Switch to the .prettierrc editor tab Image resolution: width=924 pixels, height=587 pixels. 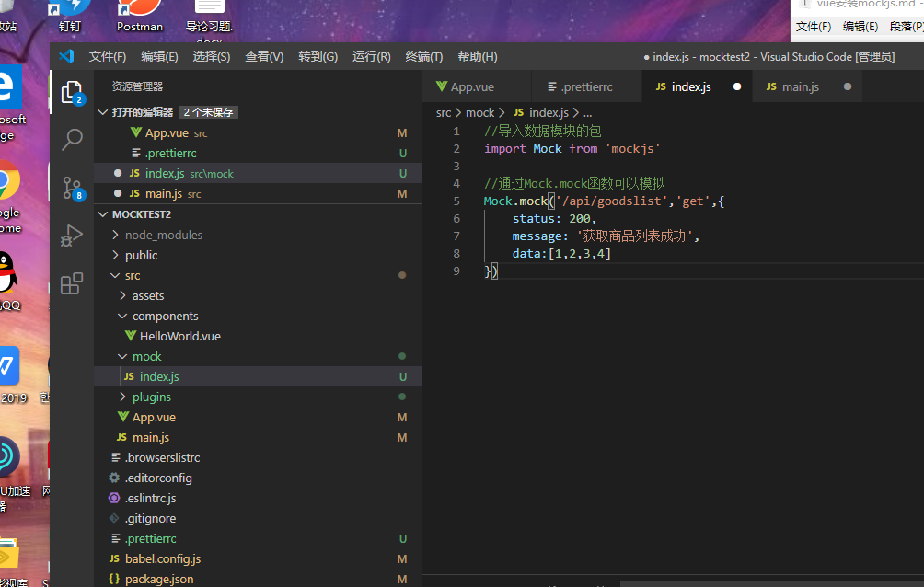[x=587, y=86]
